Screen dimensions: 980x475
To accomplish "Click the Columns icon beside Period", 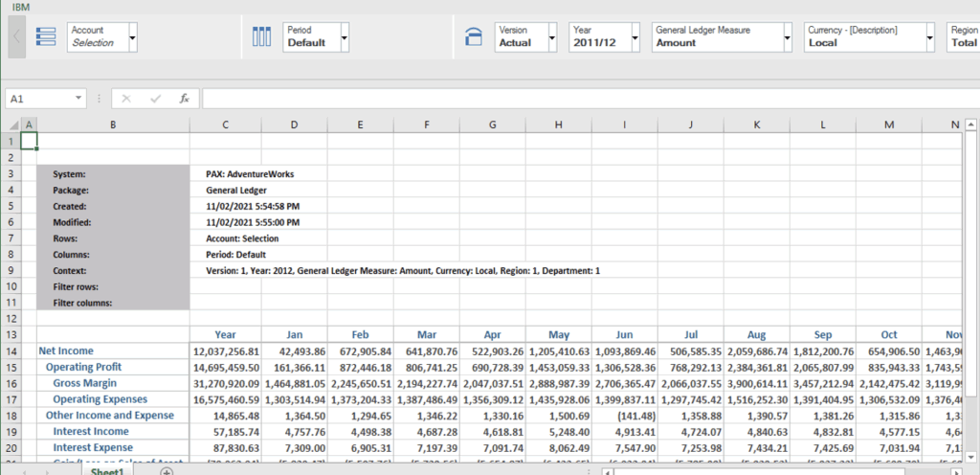I will (262, 37).
